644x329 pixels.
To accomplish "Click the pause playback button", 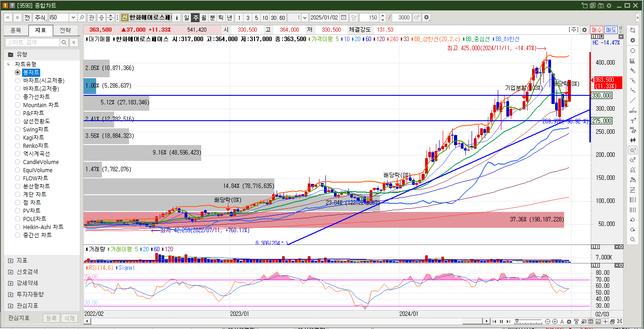I will [x=501, y=321].
